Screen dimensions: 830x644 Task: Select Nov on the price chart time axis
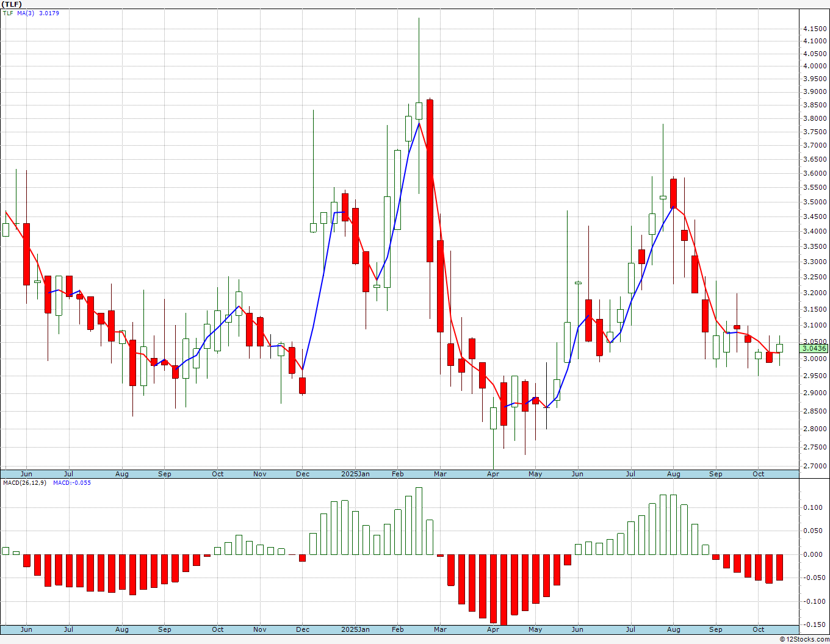coord(260,474)
